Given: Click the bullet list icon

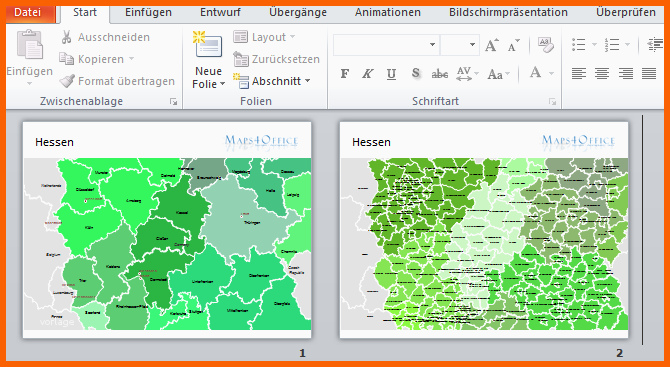Looking at the screenshot, I should [579, 44].
